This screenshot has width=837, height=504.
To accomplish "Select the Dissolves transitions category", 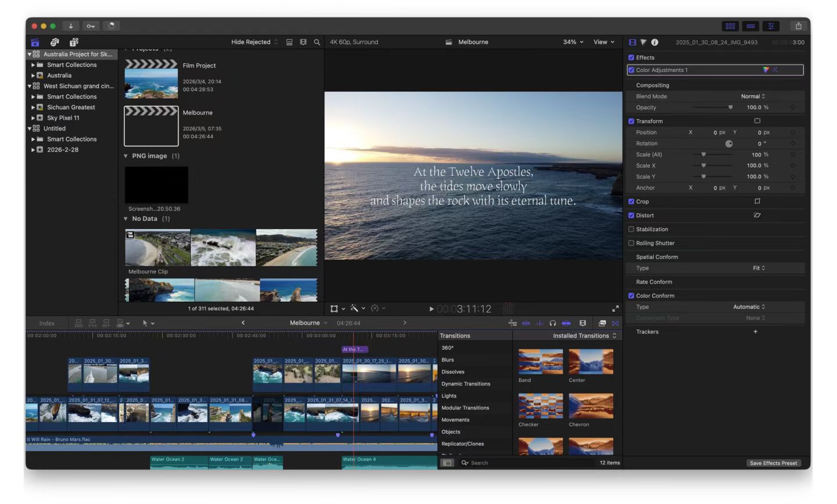I will (x=453, y=371).
